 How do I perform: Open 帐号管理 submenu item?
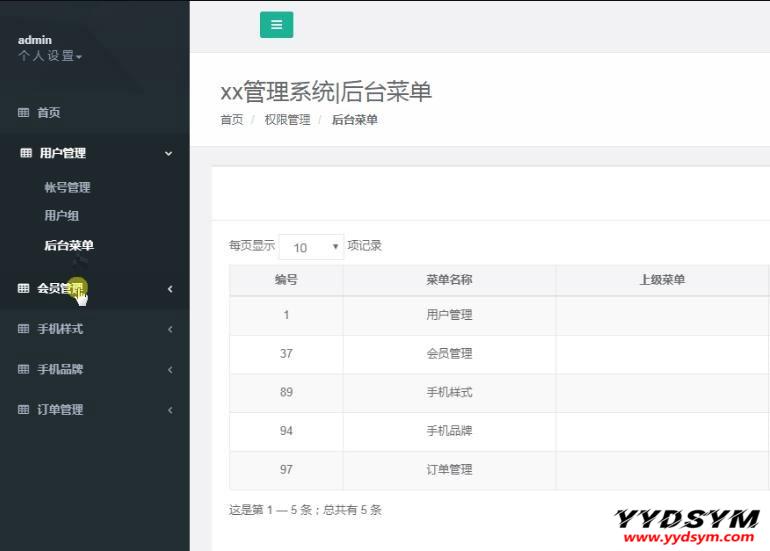click(67, 187)
